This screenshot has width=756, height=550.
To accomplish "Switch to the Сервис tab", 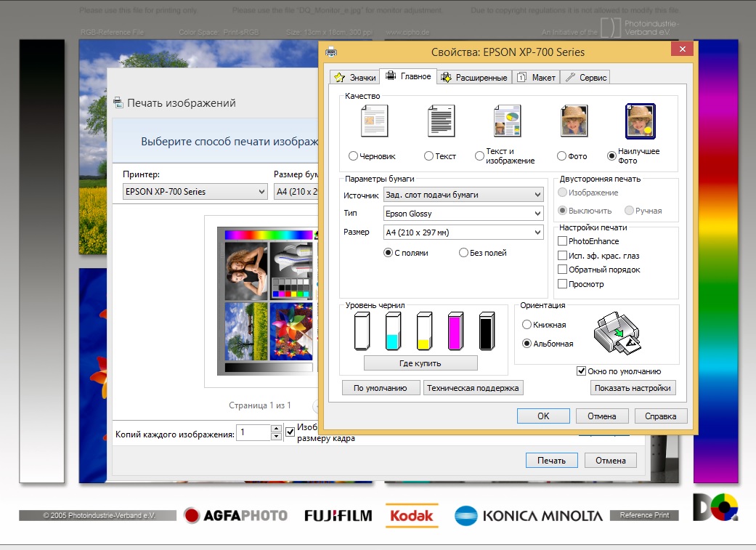I will [586, 77].
